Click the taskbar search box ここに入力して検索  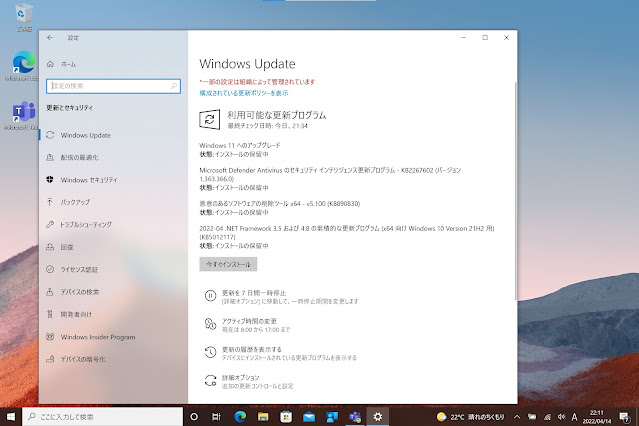click(102, 417)
